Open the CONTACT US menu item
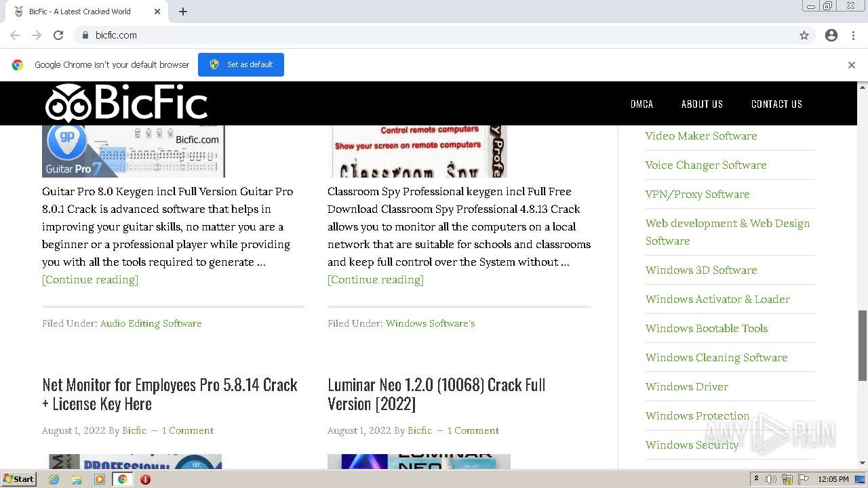 point(776,104)
